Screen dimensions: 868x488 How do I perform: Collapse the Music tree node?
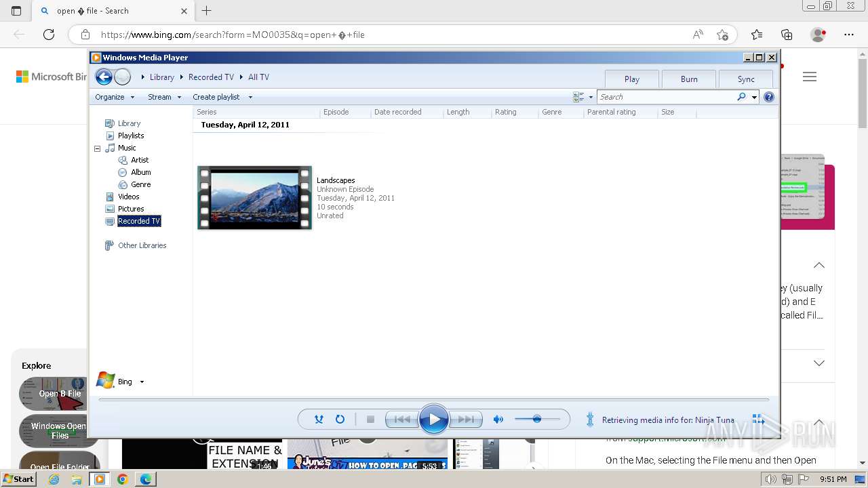[97, 148]
